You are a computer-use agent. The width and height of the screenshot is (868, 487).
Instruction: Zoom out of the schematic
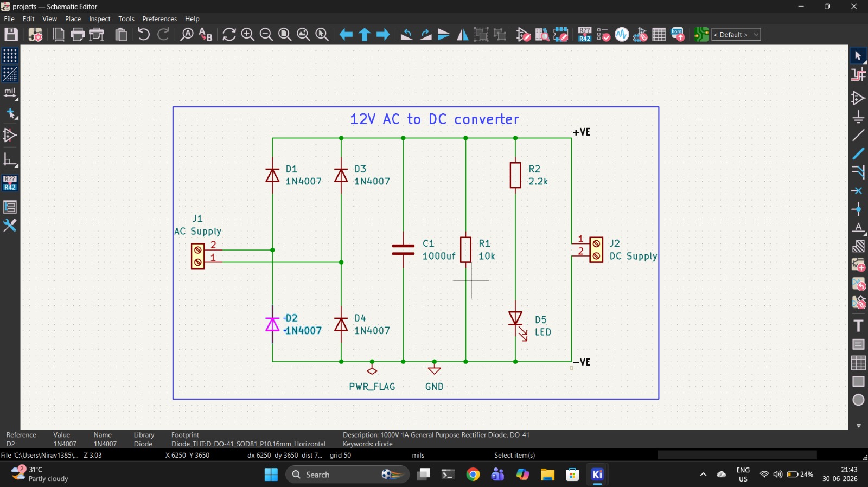(x=266, y=35)
